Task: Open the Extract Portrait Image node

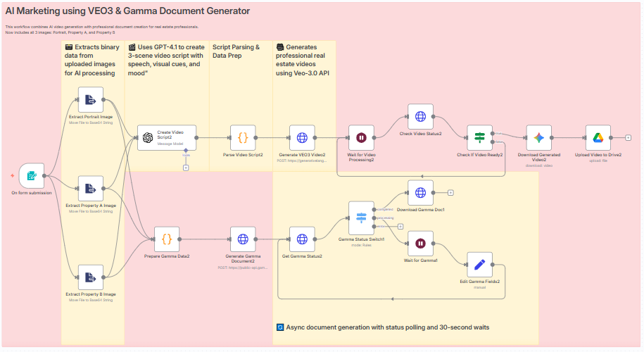Action: (x=91, y=99)
